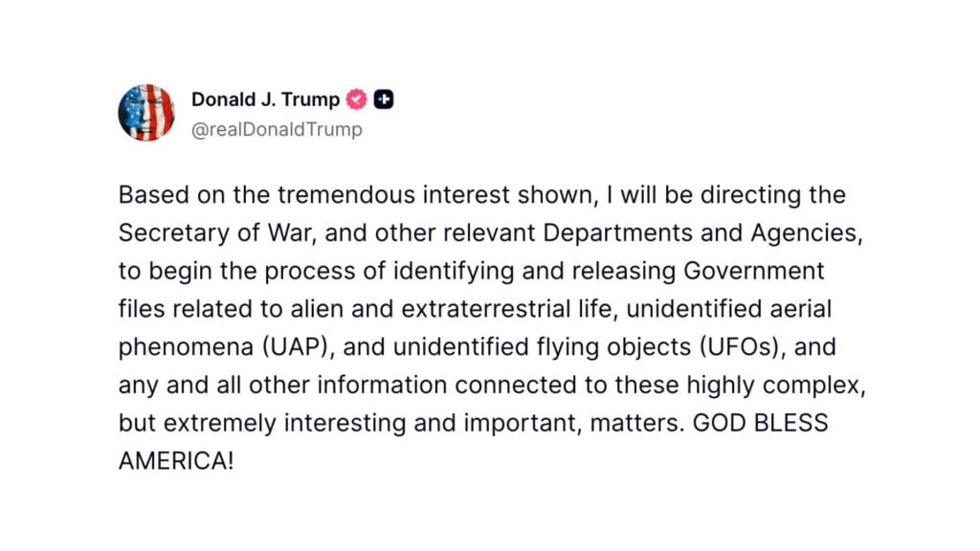Image resolution: width=980 pixels, height=551 pixels.
Task: Click the word "Government" in the post
Action: tap(752, 270)
